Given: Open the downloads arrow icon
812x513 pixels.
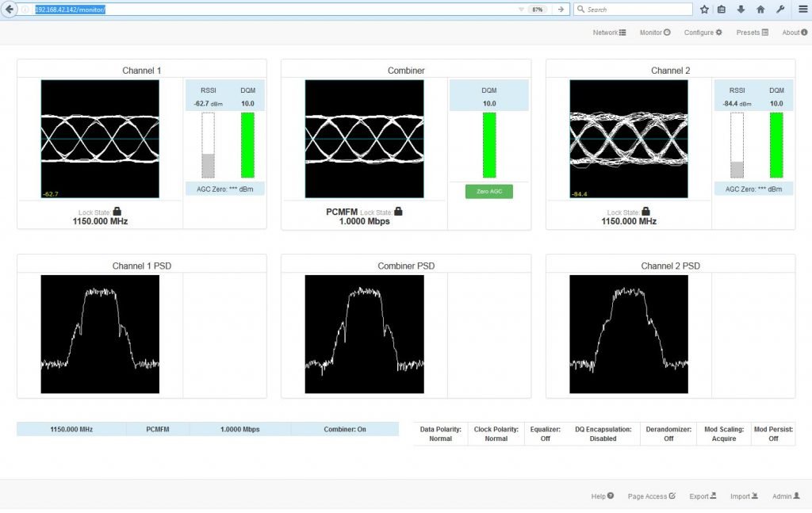Looking at the screenshot, I should coord(741,10).
